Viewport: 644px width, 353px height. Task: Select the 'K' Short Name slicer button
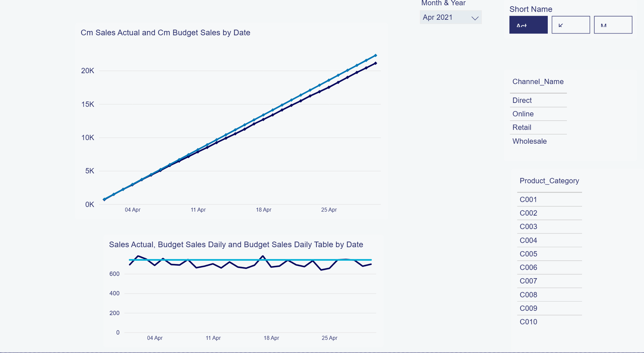(x=571, y=25)
